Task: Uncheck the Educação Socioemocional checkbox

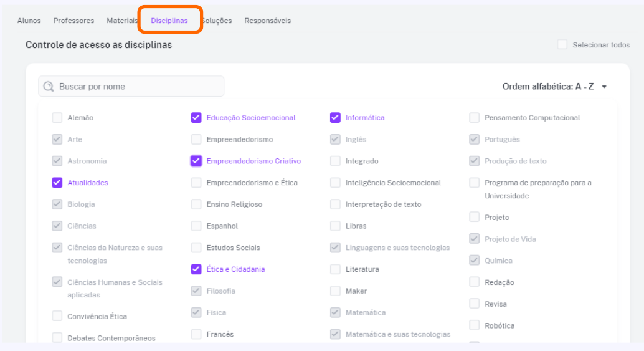Action: click(196, 118)
